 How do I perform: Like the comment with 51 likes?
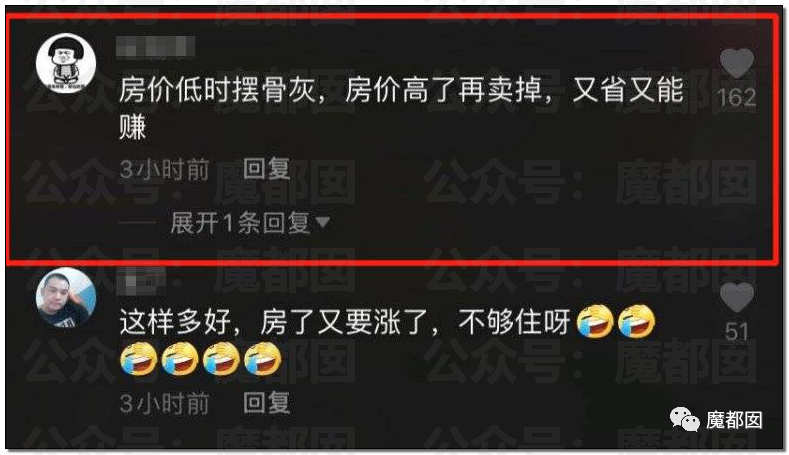[737, 297]
